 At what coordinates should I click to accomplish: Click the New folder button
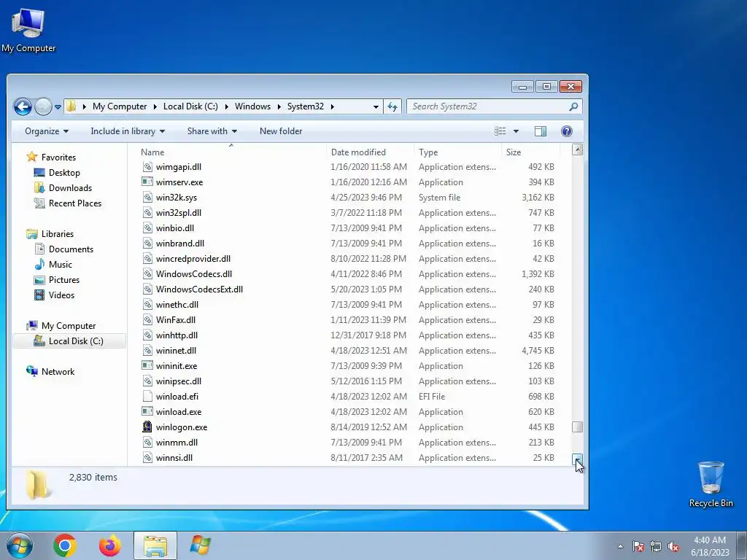281,131
